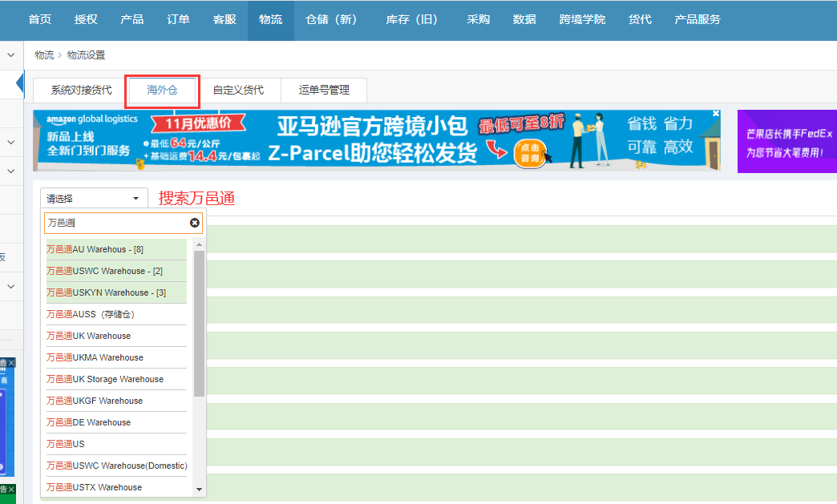
Task: Open the 数据 top menu
Action: tap(524, 20)
